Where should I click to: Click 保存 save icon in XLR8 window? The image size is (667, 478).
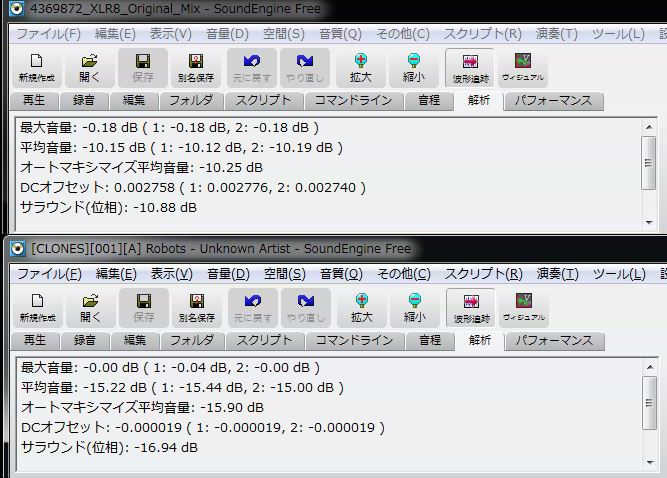pyautogui.click(x=143, y=68)
